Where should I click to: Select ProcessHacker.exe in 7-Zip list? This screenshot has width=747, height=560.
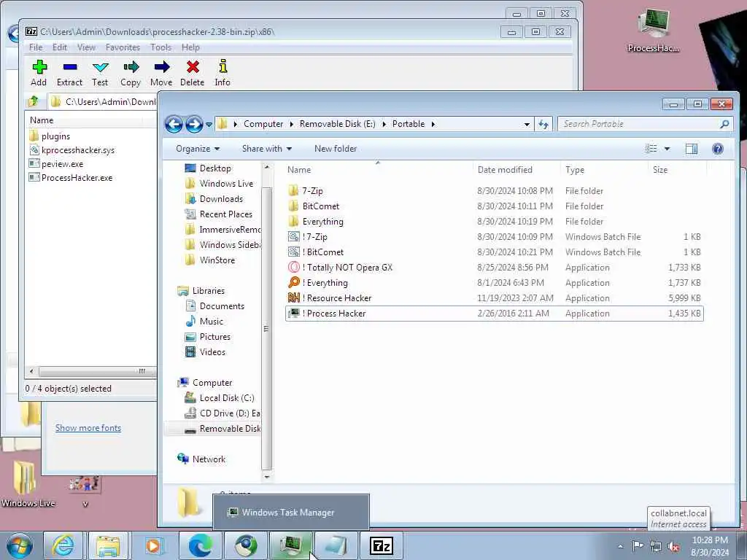click(x=77, y=178)
